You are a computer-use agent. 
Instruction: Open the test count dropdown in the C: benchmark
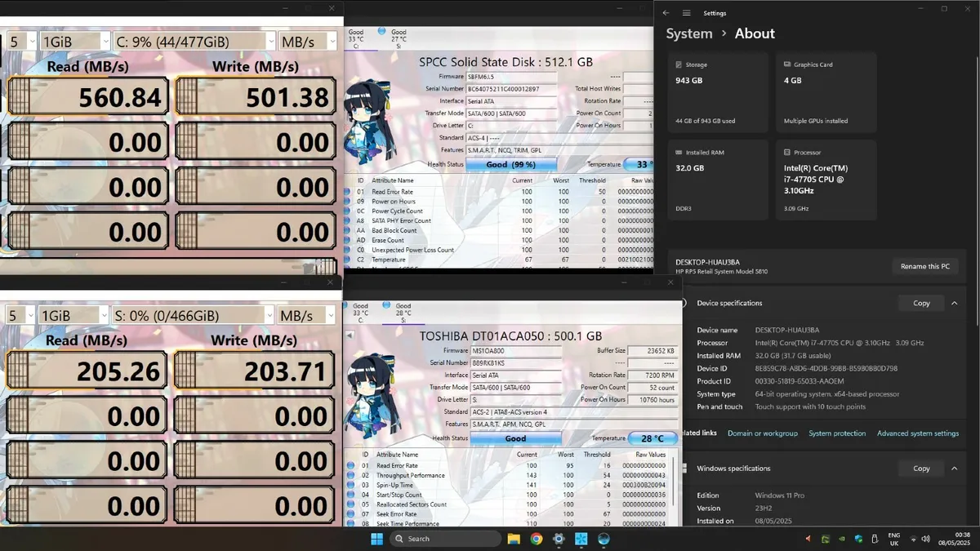20,42
